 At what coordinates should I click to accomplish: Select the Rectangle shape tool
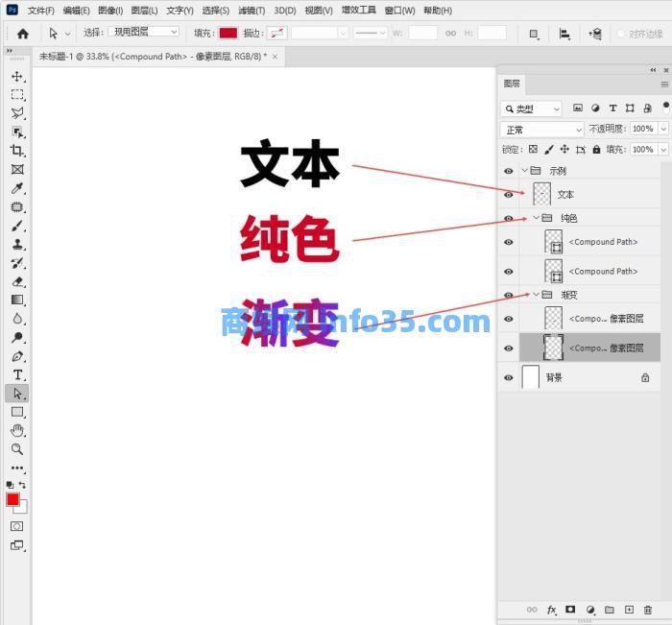point(17,412)
